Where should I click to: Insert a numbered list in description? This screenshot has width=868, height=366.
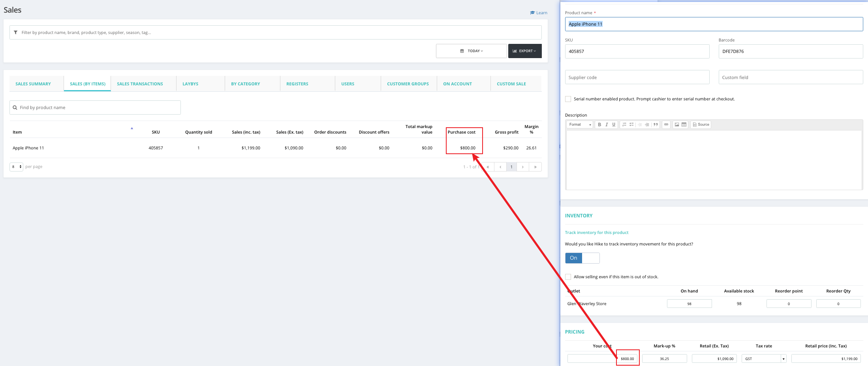[624, 125]
